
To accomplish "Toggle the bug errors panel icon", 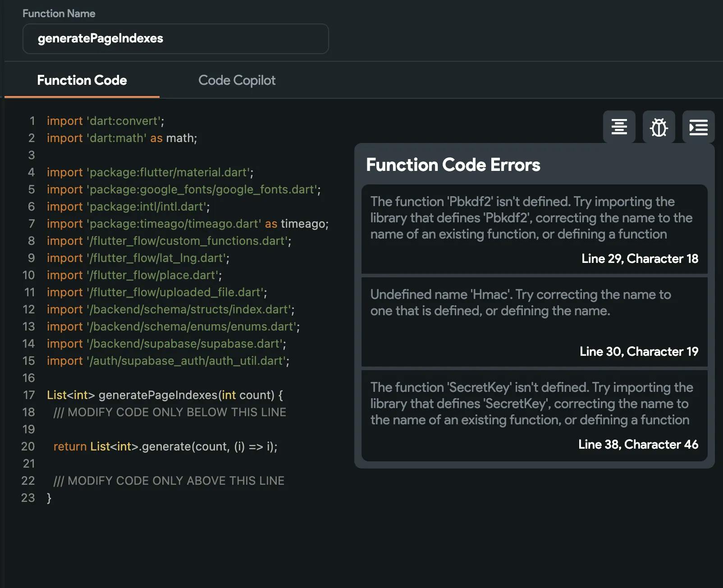I will pyautogui.click(x=659, y=127).
